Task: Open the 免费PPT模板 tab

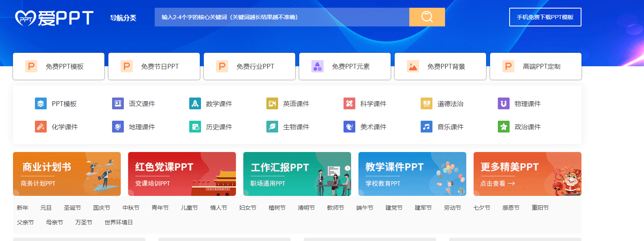Action: coord(58,66)
